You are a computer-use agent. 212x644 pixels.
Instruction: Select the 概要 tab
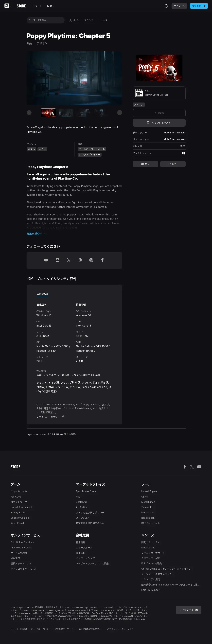29,43
